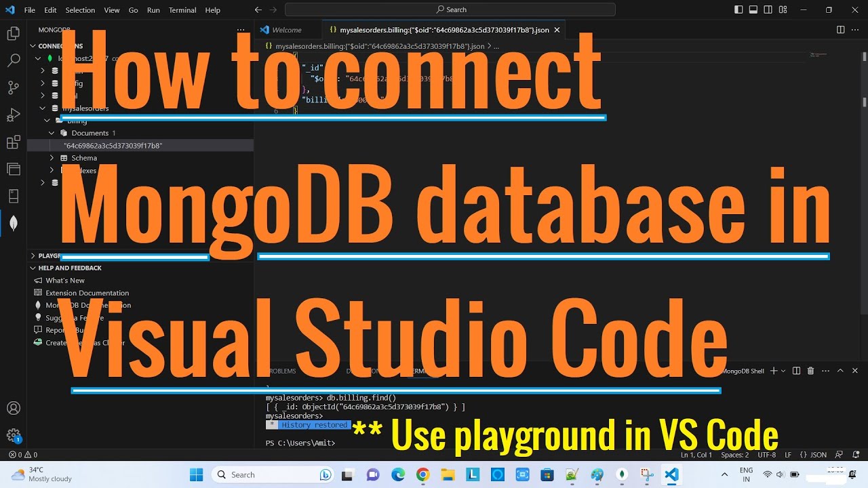868x488 pixels.
Task: Close the terminal panel
Action: (854, 371)
